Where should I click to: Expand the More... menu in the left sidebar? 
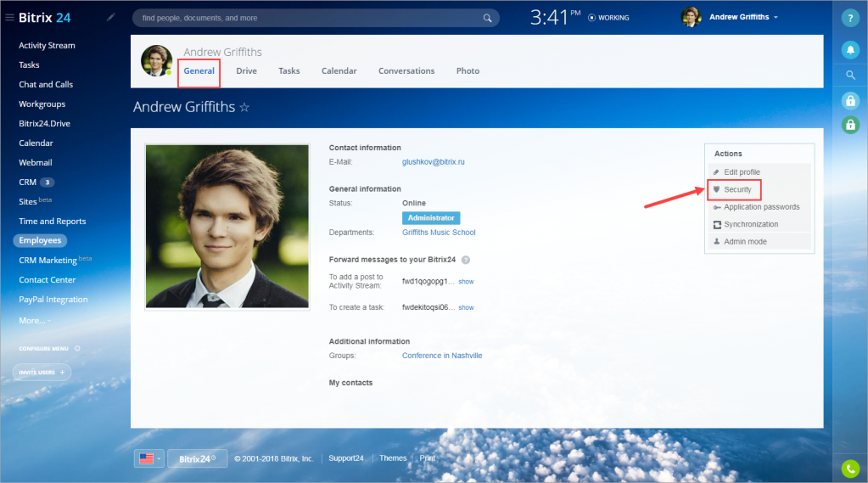click(34, 321)
